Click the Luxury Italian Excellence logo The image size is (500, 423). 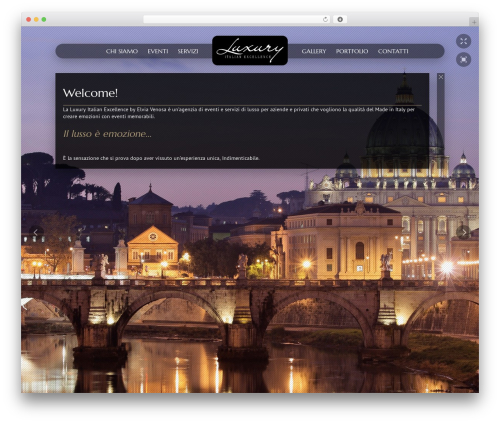tap(250, 50)
